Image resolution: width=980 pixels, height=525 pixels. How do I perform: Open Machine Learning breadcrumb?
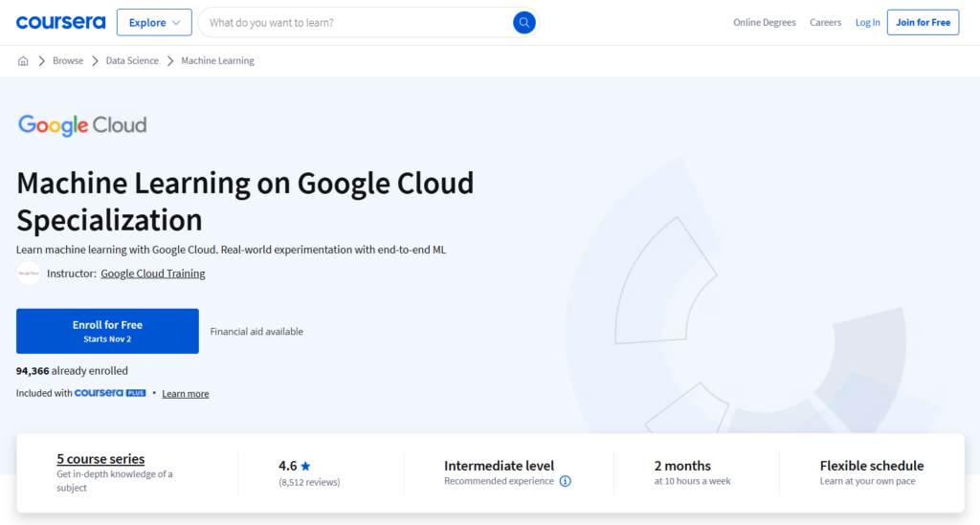point(217,60)
